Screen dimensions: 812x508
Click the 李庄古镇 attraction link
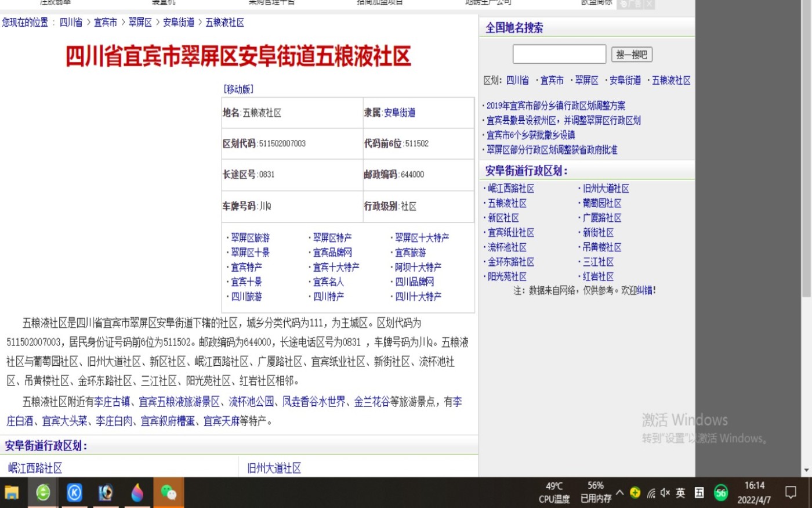113,402
